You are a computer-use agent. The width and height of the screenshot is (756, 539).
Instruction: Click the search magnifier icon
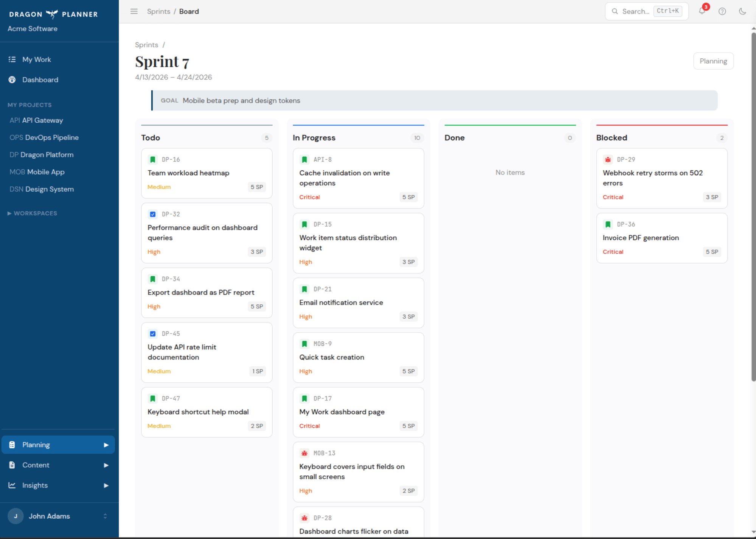coord(615,11)
